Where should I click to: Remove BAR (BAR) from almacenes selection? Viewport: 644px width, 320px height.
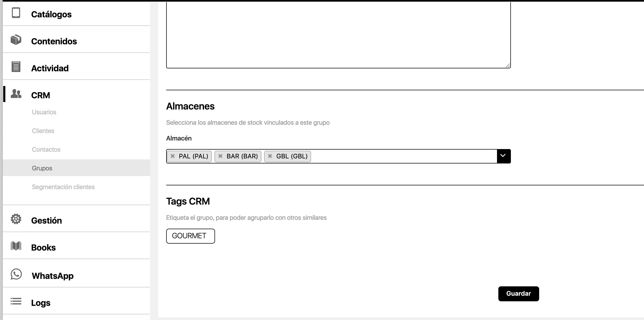coord(221,156)
